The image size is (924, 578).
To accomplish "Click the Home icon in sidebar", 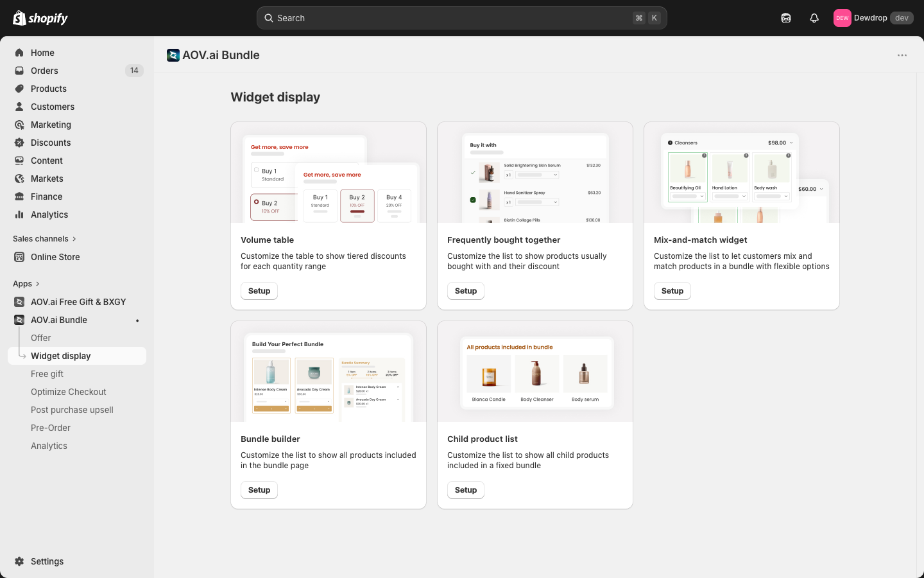I will click(19, 53).
